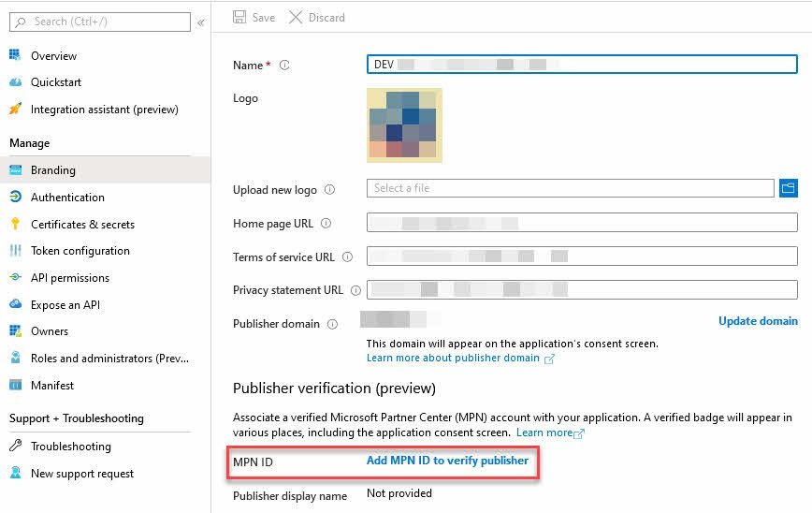
Task: Open the Manifest editor
Action: click(51, 385)
